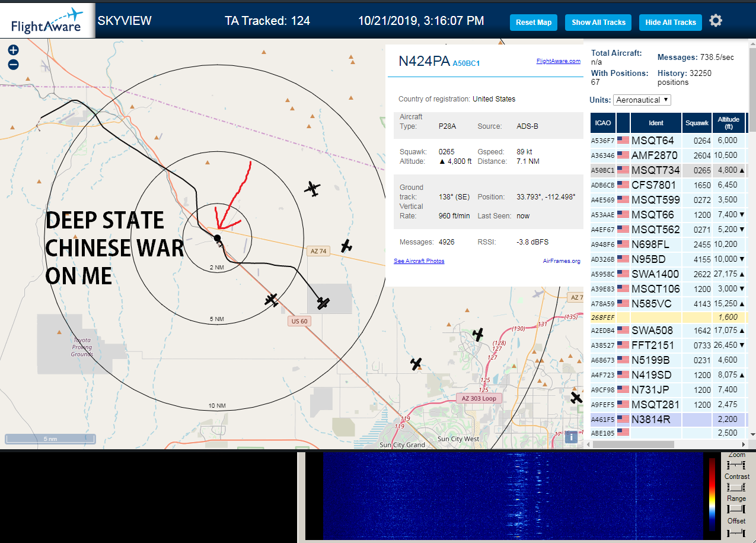
Task: Click the table scrollbar left arrow
Action: click(588, 444)
